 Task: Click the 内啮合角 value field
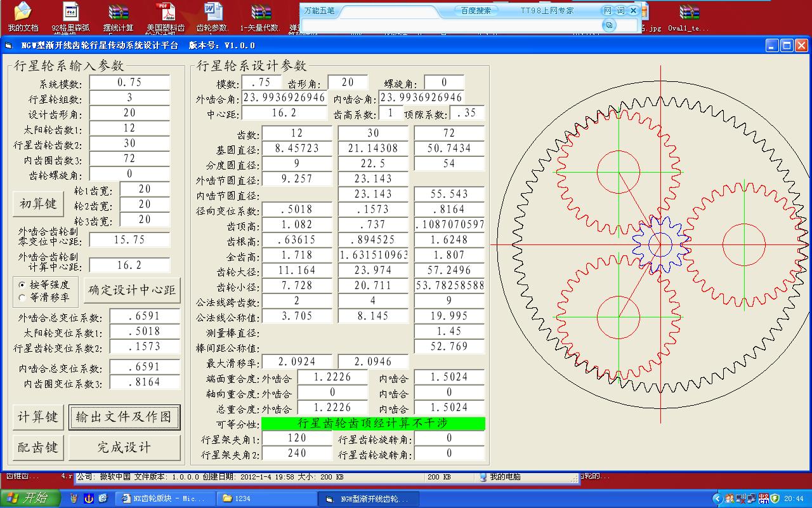pyautogui.click(x=421, y=98)
